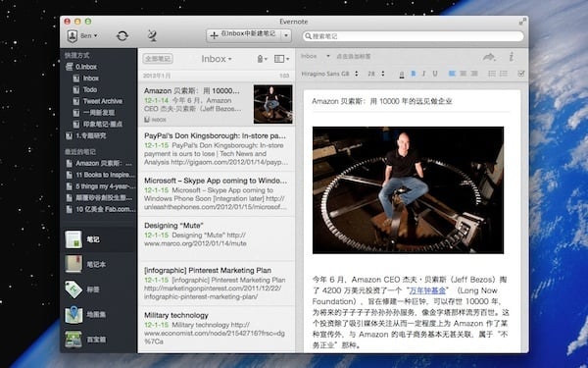Click the 2012年1月 date group header

click(x=217, y=76)
